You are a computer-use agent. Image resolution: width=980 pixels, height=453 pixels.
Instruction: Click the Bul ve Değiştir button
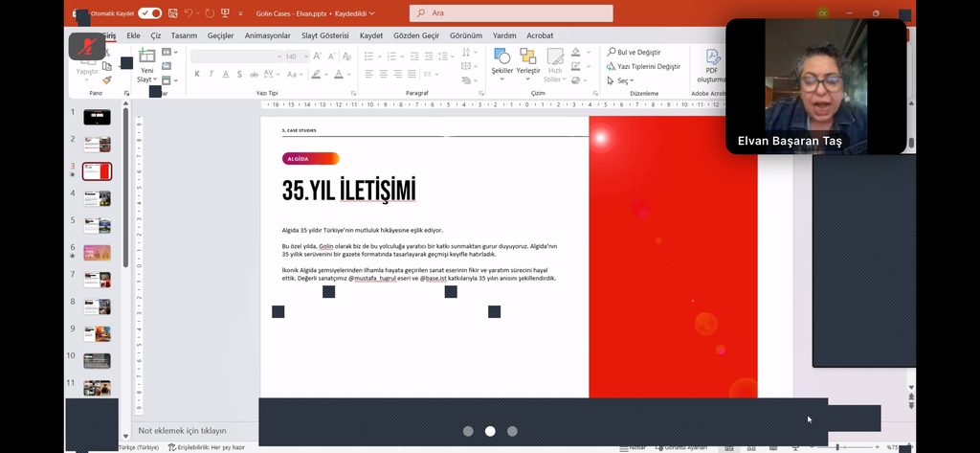coord(634,53)
